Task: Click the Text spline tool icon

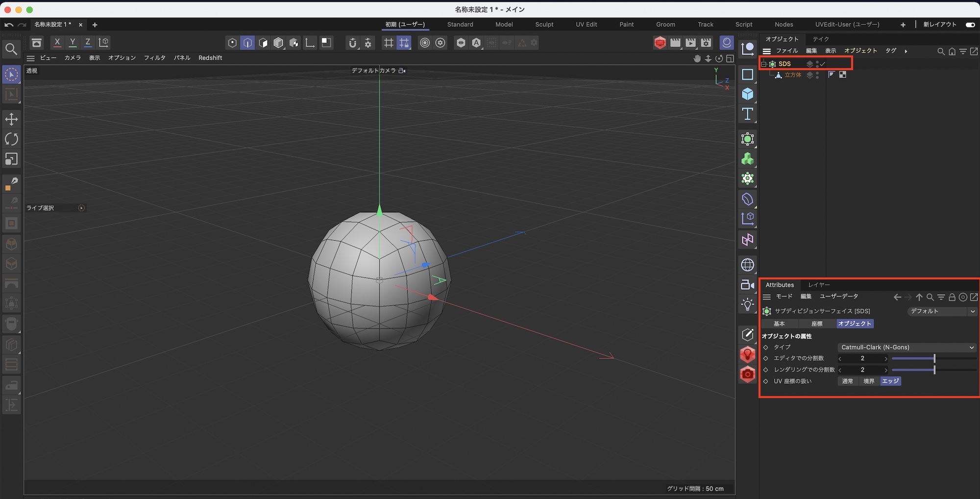Action: [x=747, y=114]
